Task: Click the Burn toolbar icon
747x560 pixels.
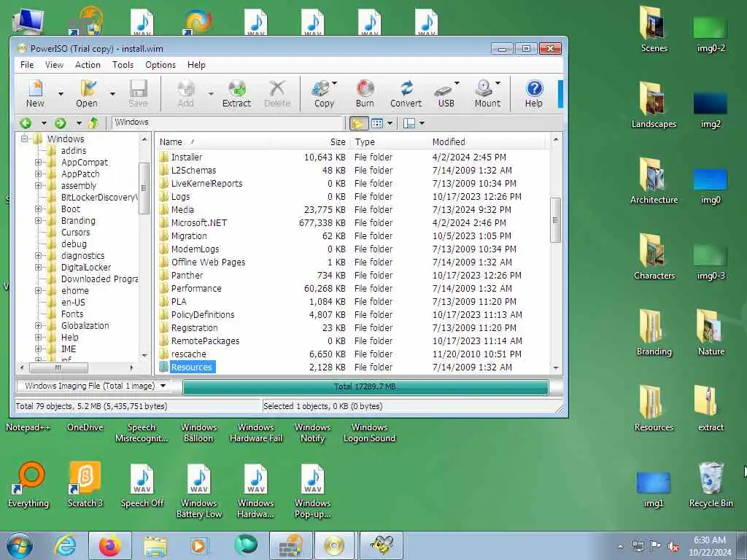Action: click(x=365, y=94)
